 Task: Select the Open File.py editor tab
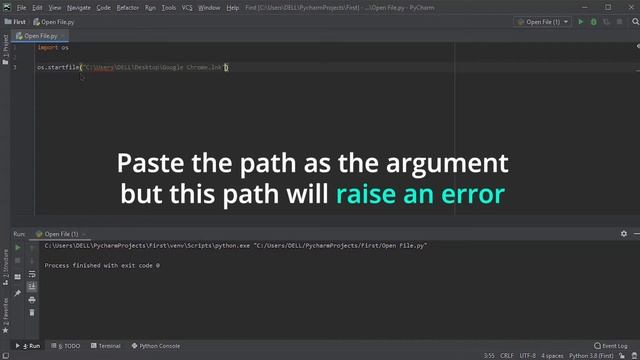[x=40, y=36]
